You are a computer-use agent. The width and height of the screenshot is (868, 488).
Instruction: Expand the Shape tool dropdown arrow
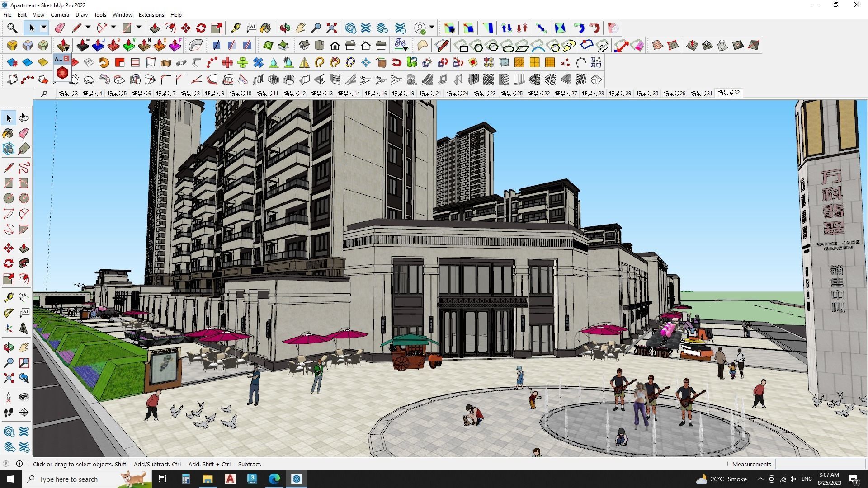click(x=139, y=28)
